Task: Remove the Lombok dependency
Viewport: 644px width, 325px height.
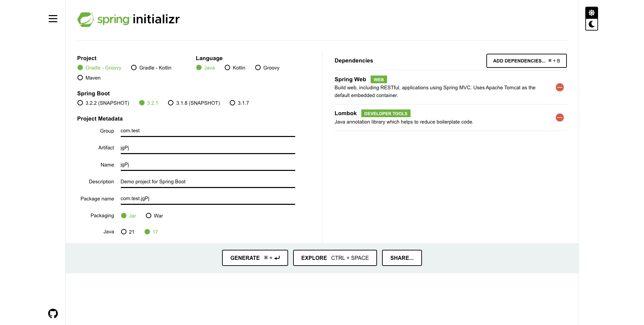Action: coord(560,118)
